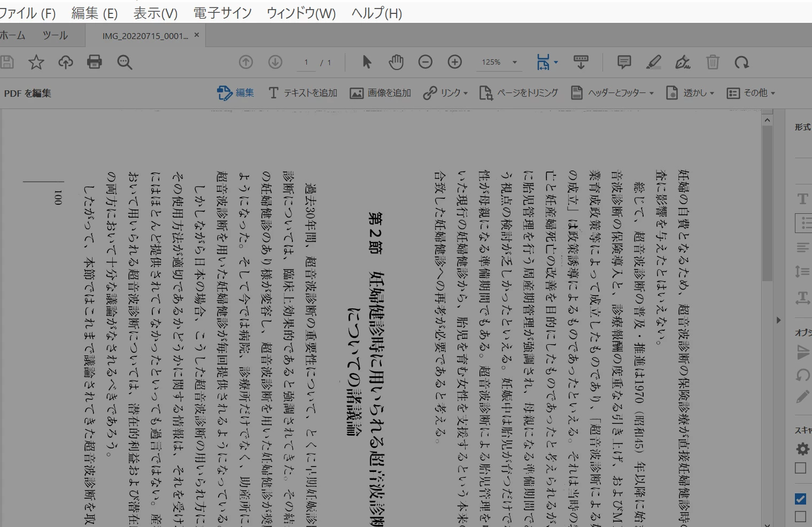Tick the bottom empty checkbox in the right panel

(800, 516)
